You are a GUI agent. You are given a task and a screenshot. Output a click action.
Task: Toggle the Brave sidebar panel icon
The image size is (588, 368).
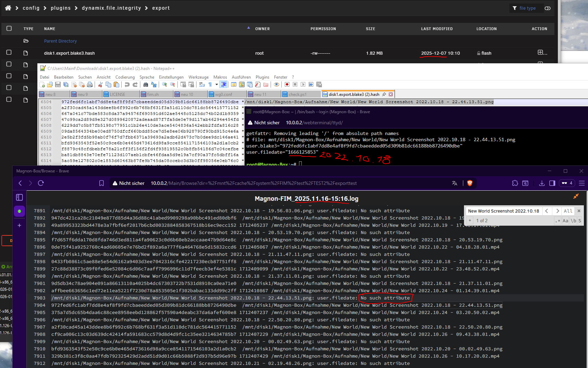point(552,183)
